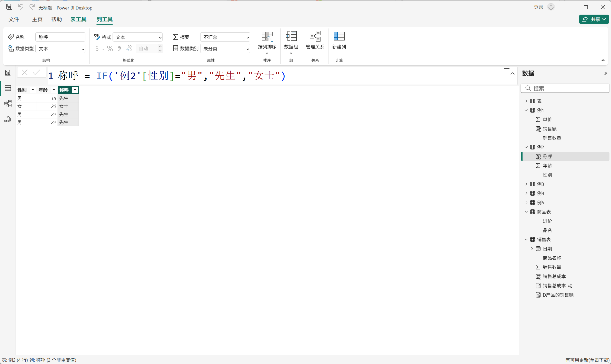611x364 pixels.
Task: Open the 文件 menu
Action: (x=14, y=19)
